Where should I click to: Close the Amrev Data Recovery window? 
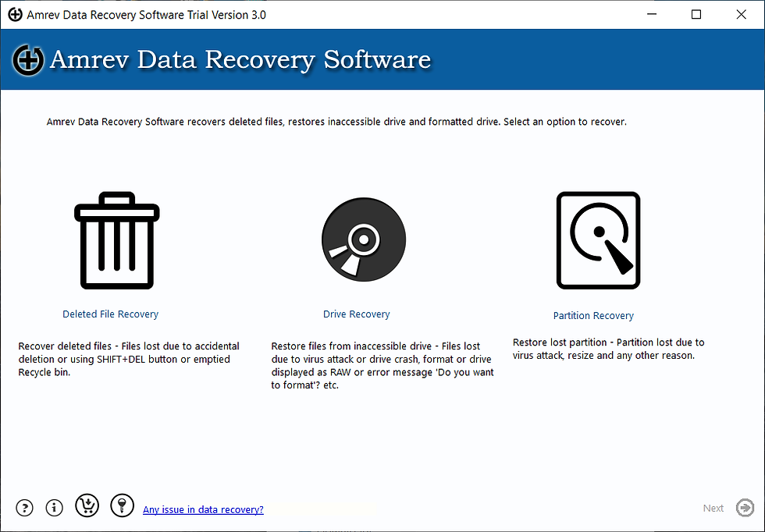pos(741,14)
